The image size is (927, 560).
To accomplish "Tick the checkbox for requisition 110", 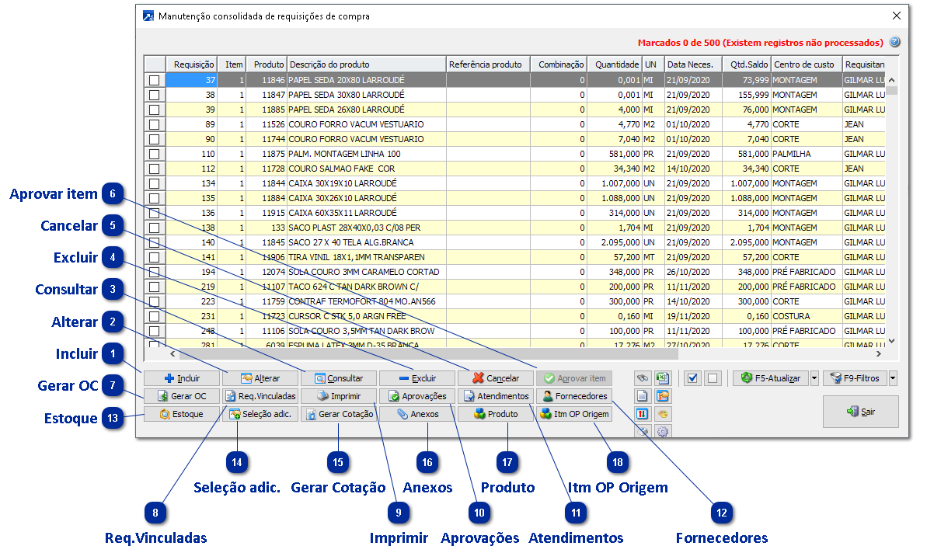I will tap(155, 154).
